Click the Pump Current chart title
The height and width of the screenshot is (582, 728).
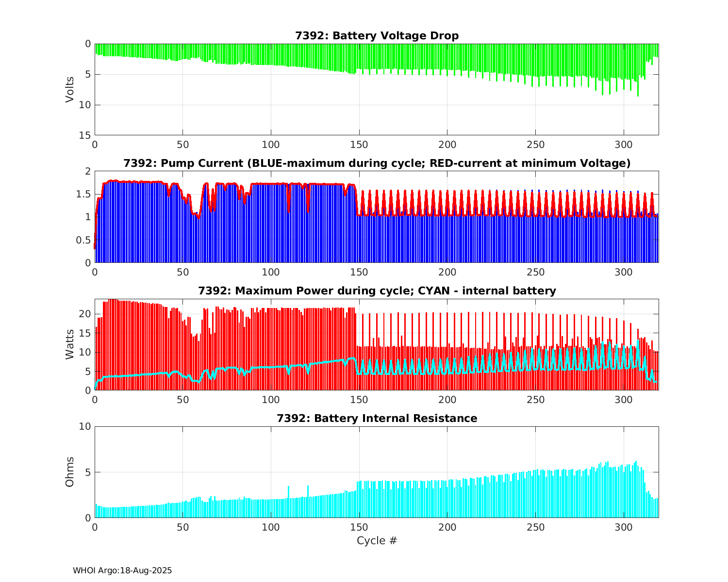coord(377,163)
